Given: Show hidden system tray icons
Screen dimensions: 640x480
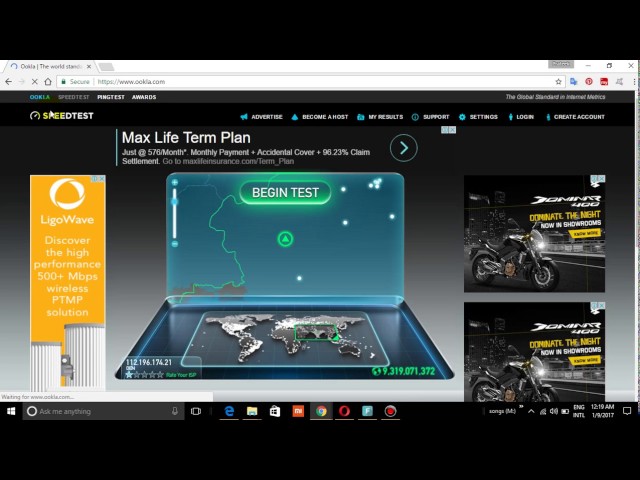Looking at the screenshot, I should coord(531,411).
